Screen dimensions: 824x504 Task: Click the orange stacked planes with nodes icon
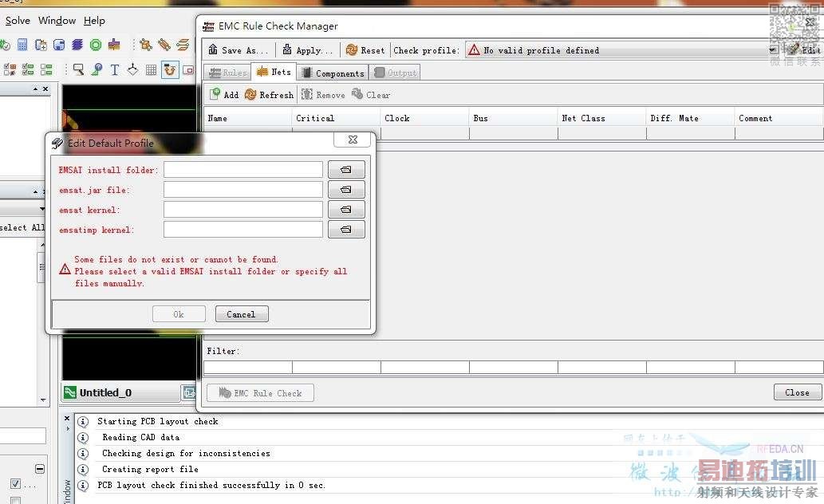point(183,45)
